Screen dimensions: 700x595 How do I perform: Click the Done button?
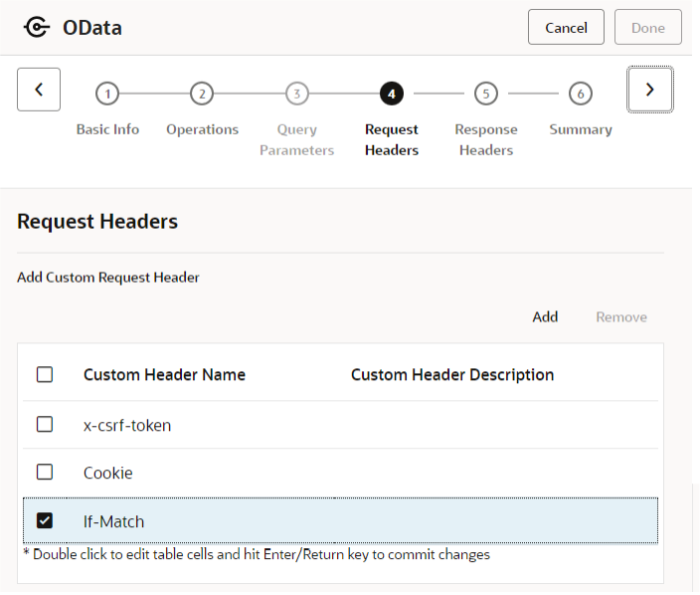648,28
